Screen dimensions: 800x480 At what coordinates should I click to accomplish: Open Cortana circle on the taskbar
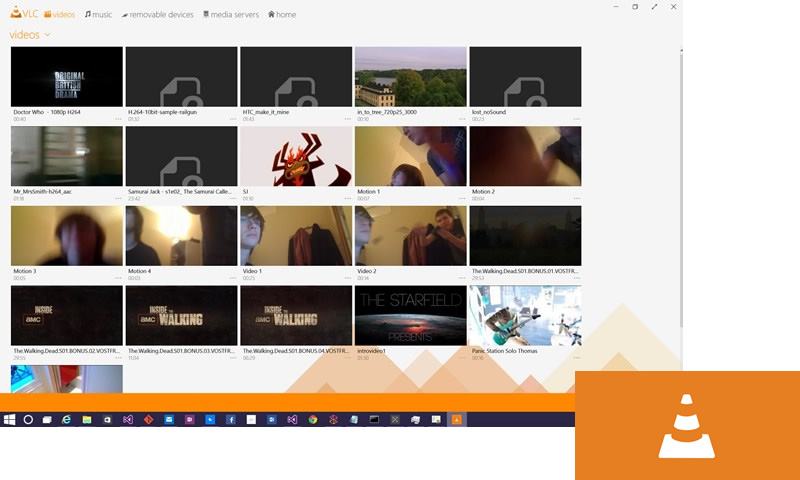click(28, 419)
